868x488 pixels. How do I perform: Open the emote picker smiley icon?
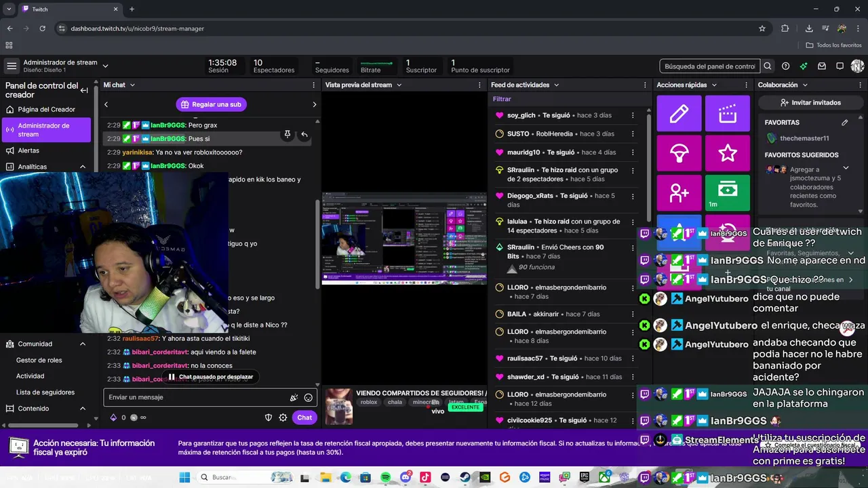309,398
